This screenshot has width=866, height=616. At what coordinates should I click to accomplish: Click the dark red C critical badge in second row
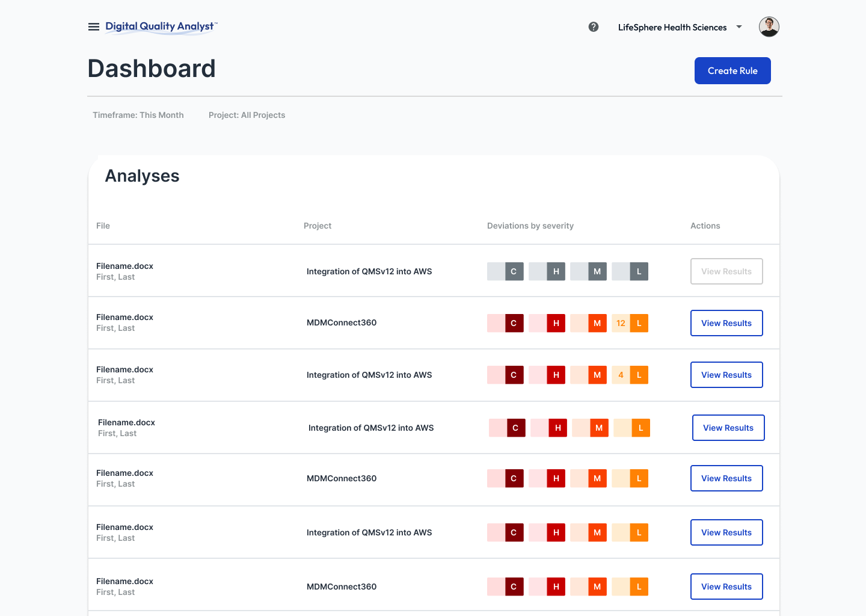click(514, 323)
